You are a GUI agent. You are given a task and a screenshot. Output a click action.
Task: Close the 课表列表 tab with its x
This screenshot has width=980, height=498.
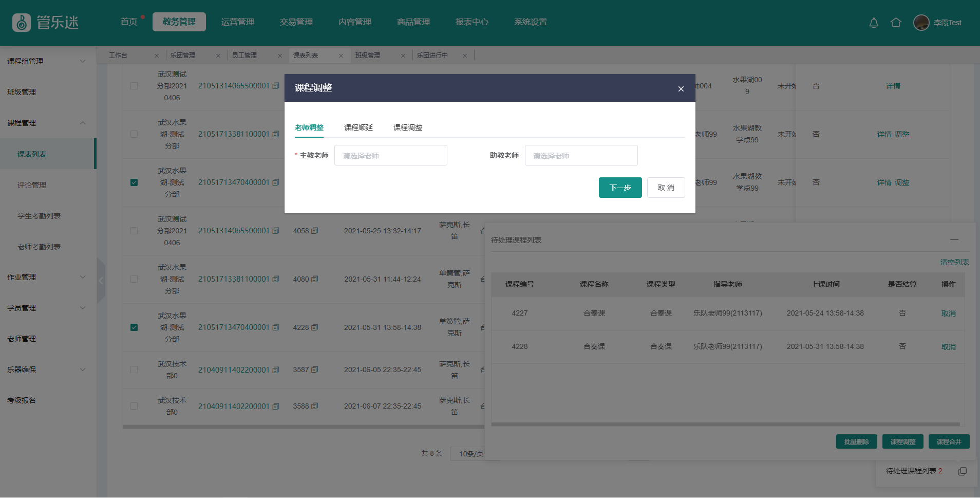[341, 56]
